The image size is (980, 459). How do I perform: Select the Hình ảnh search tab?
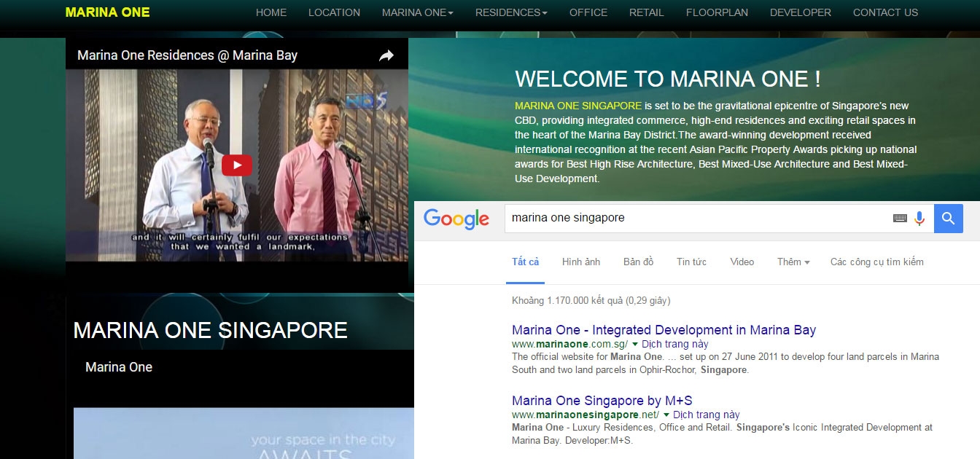581,262
